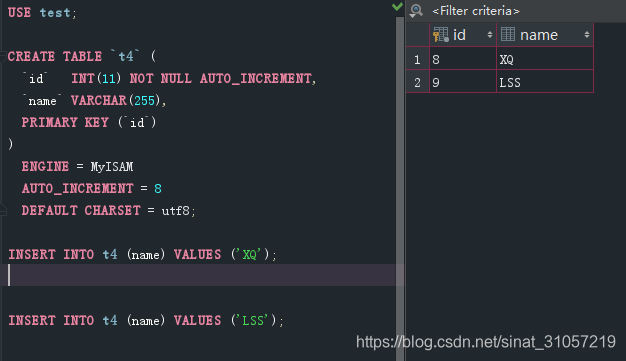Sort by the id column header
Viewport: 626px width, 361px height.
[x=463, y=35]
